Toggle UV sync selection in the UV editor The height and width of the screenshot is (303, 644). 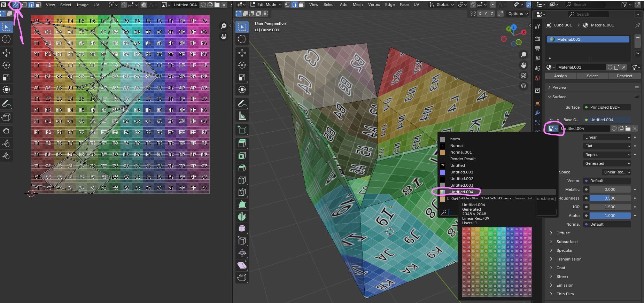[16, 5]
